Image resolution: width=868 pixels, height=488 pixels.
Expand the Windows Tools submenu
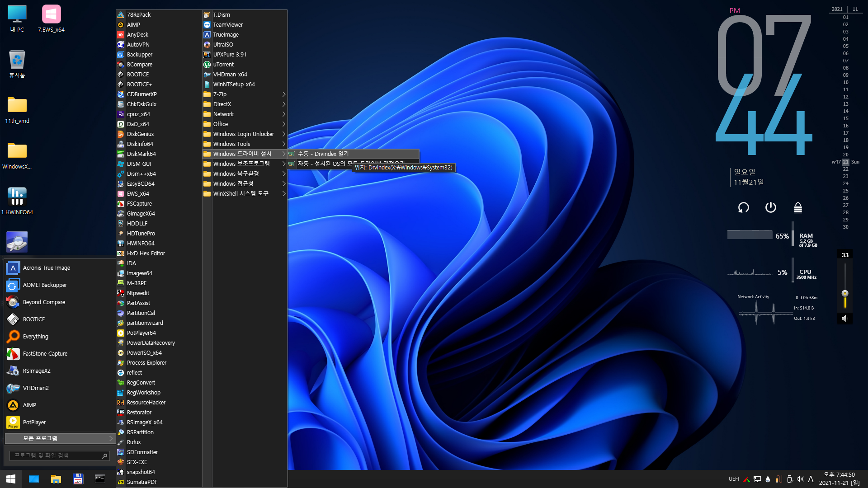[x=245, y=144]
